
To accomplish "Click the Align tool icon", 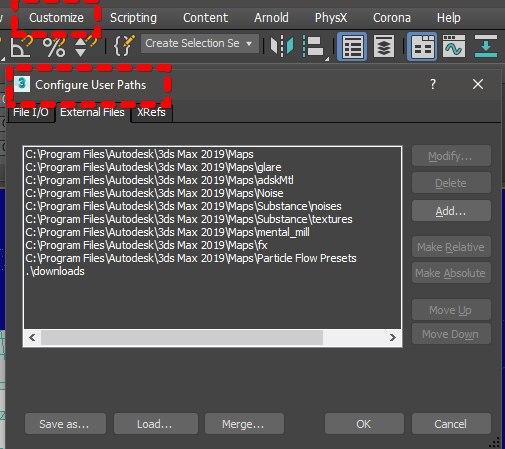I will point(313,46).
